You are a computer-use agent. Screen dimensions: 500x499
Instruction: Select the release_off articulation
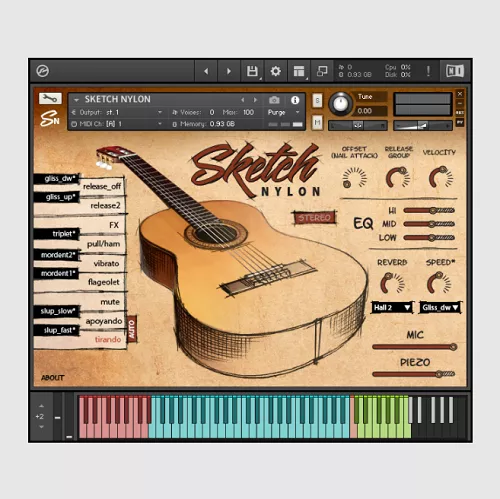click(101, 186)
